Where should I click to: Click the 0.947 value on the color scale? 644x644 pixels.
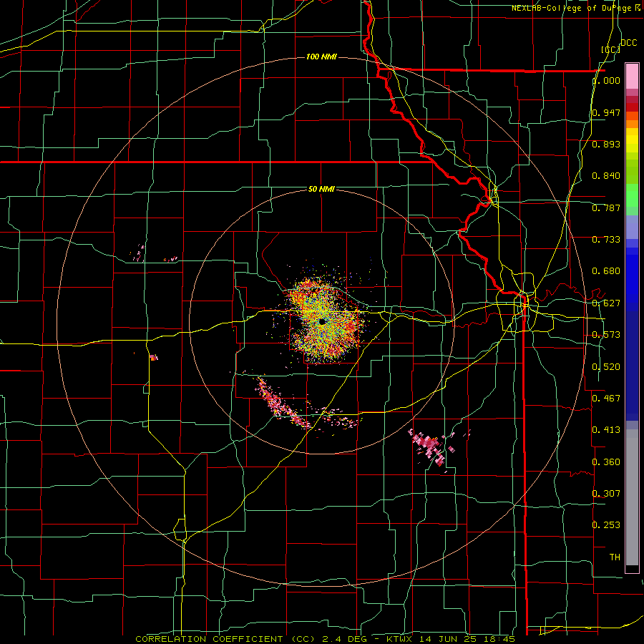point(606,112)
